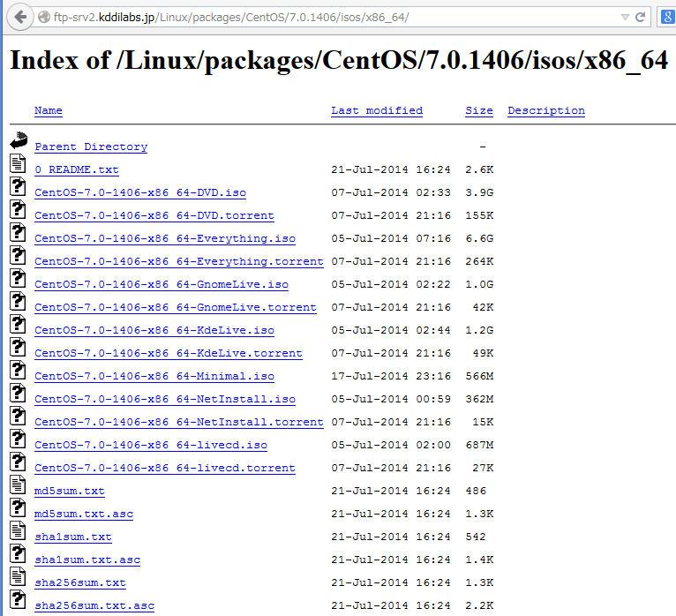The width and height of the screenshot is (676, 616).
Task: Open the Parent Directory link
Action: tap(91, 146)
